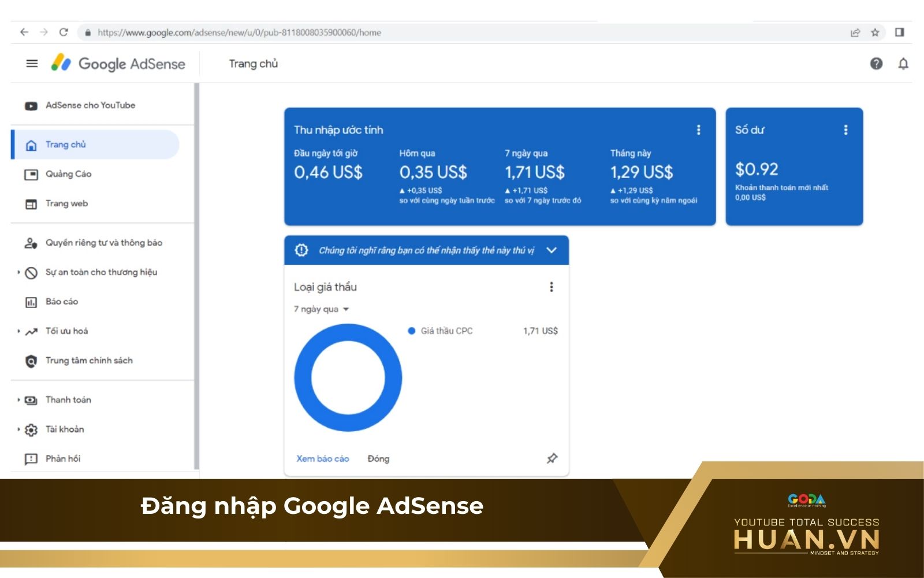Click the 1,71 US$ value beside Giá thầu CPC
924x578 pixels.
tap(541, 331)
